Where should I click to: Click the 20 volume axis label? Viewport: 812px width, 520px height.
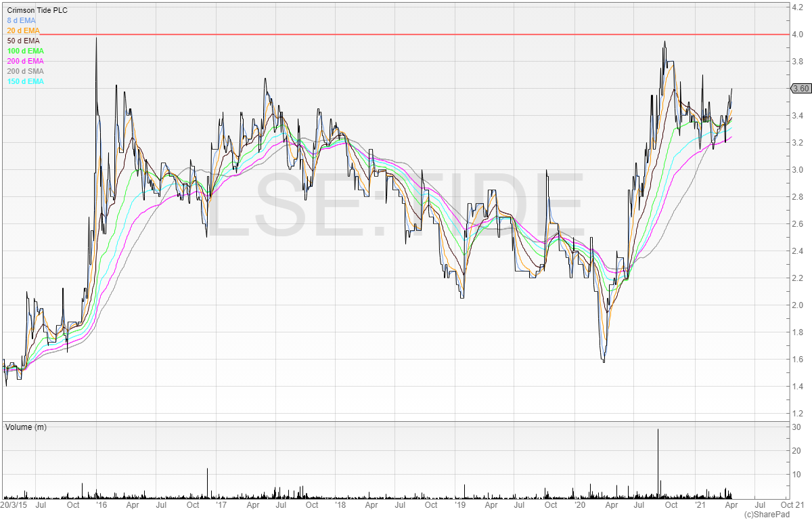pos(796,451)
